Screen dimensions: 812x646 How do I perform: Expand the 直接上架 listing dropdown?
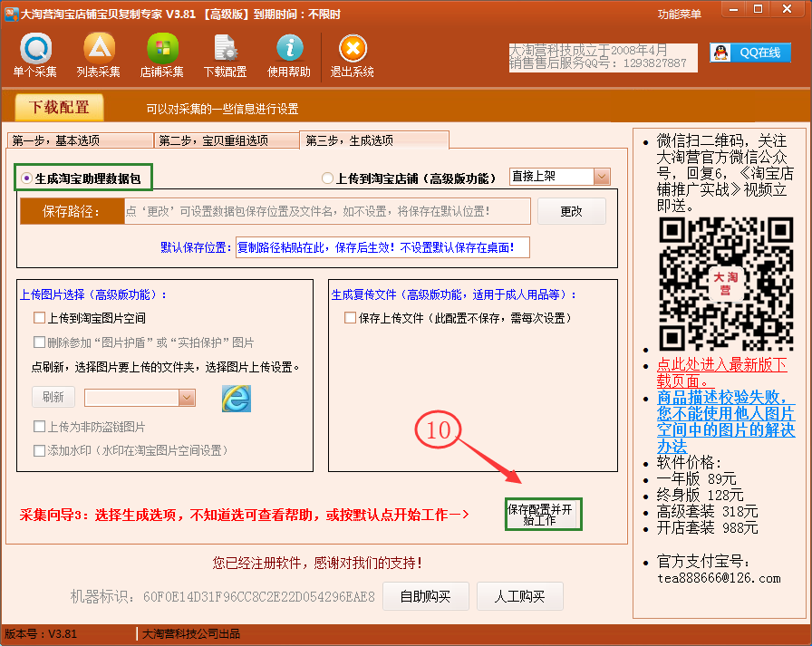click(x=601, y=177)
